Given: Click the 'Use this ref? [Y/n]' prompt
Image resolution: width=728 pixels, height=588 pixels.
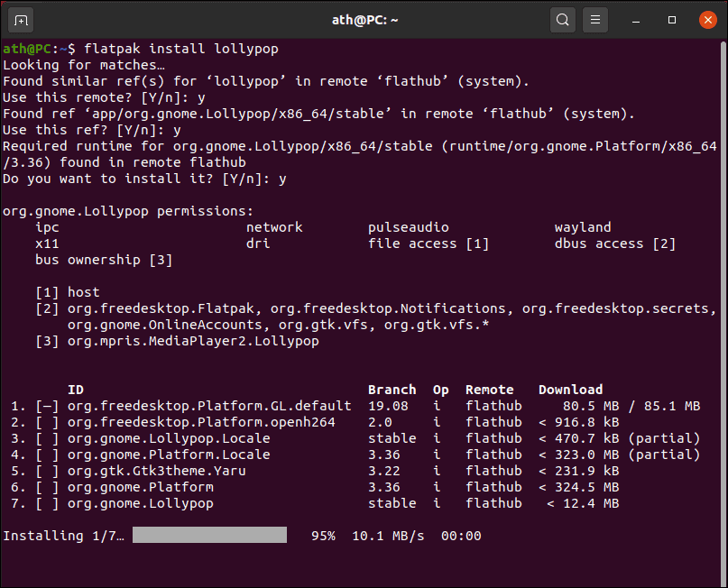Looking at the screenshot, I should point(84,130).
